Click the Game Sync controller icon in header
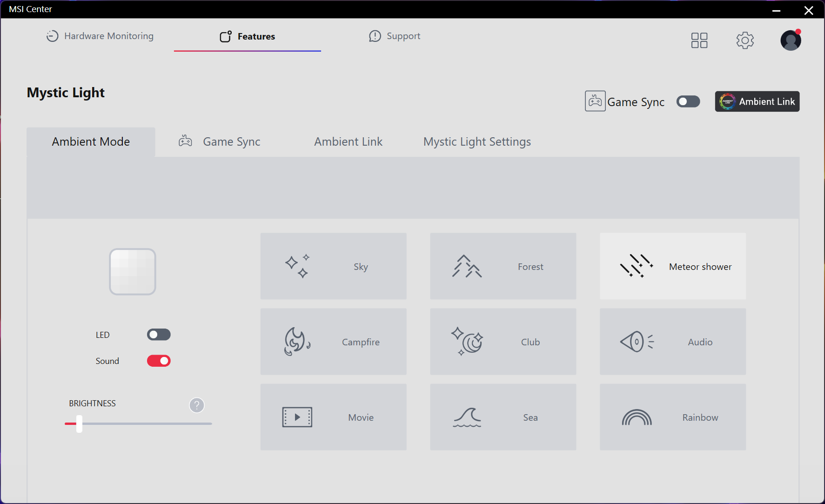The height and width of the screenshot is (504, 825). click(x=595, y=101)
